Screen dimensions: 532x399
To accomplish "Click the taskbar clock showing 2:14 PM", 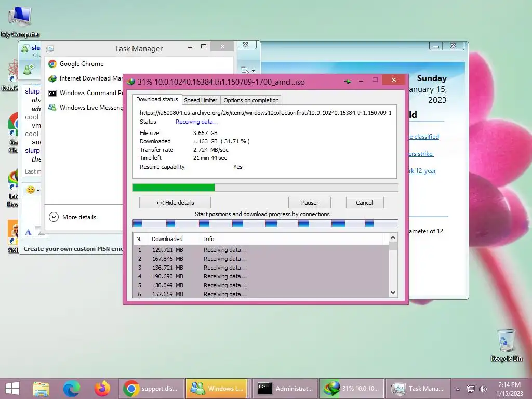I will point(509,389).
